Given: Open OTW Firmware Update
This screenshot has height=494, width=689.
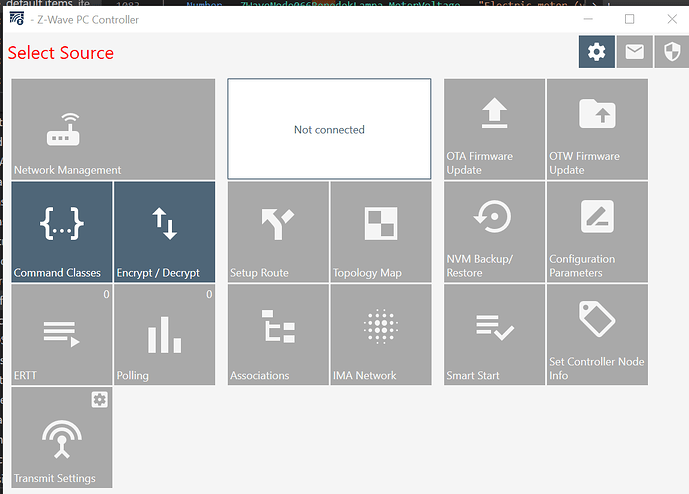Looking at the screenshot, I should [x=597, y=129].
